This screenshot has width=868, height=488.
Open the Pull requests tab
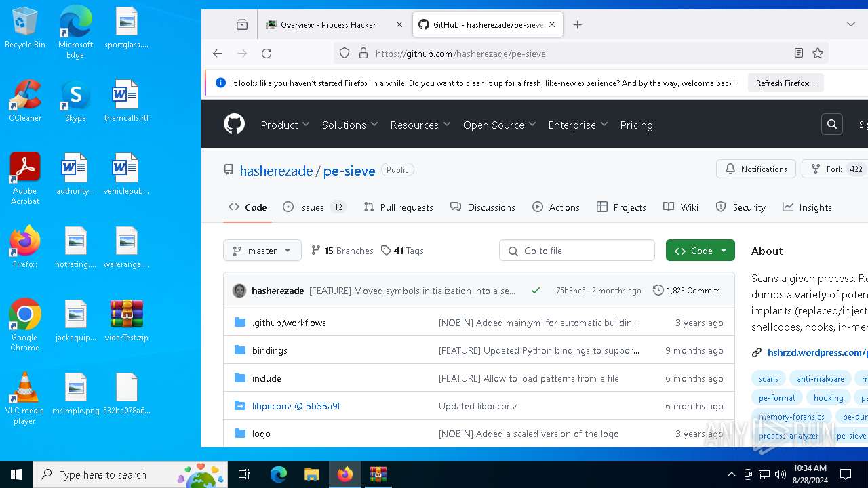point(398,207)
